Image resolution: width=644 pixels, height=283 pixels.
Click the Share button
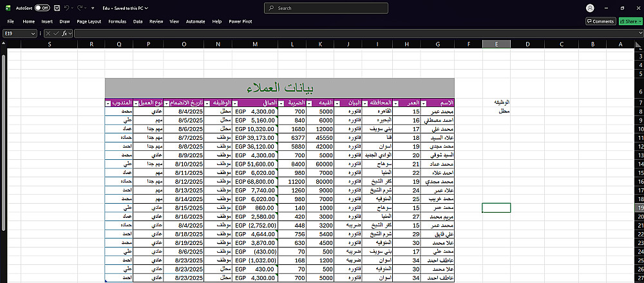pos(630,21)
